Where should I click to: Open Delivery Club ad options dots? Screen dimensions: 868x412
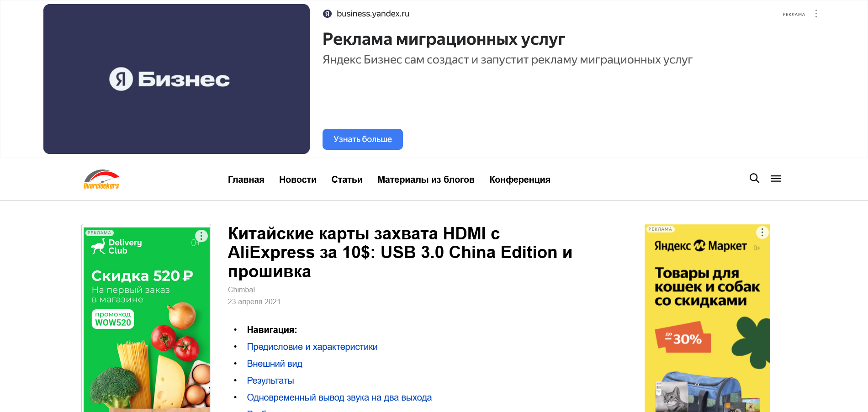[x=201, y=236]
